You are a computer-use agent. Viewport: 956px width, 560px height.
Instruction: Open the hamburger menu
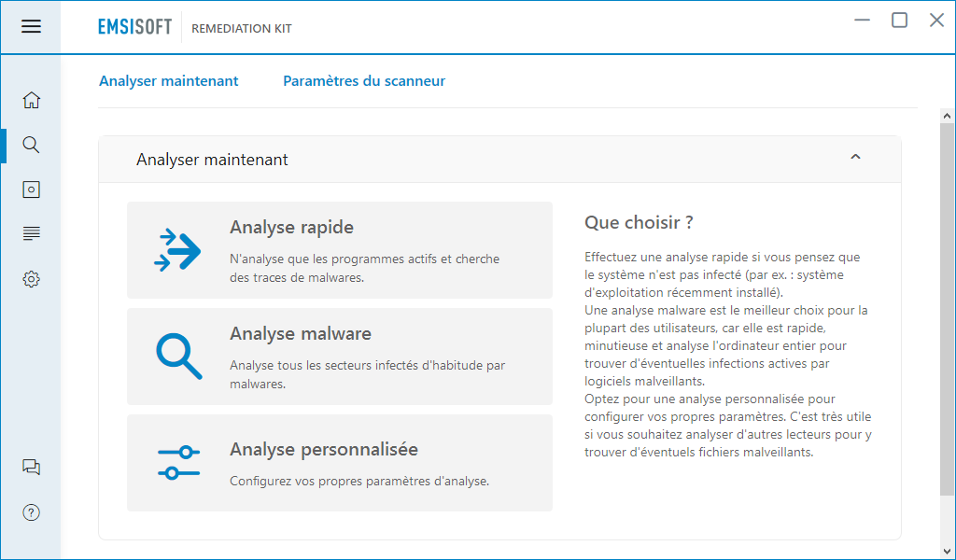pos(31,26)
